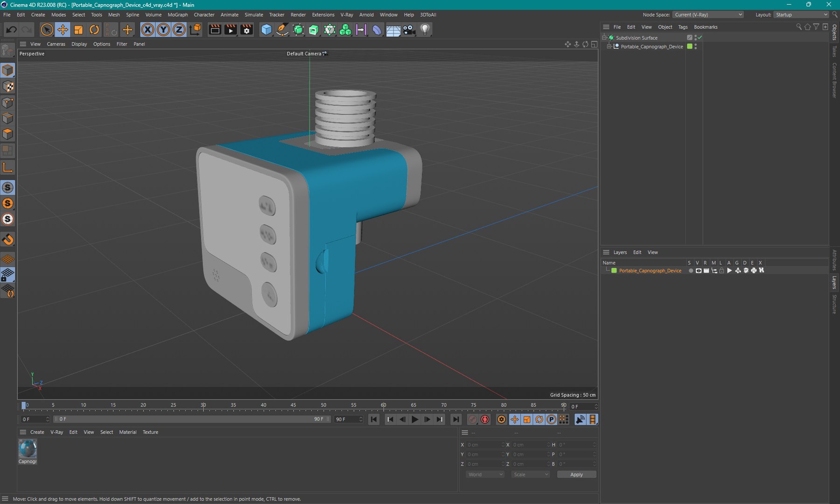This screenshot has height=504, width=840.
Task: Toggle Subdivision Surface enable checkmark
Action: tap(700, 38)
